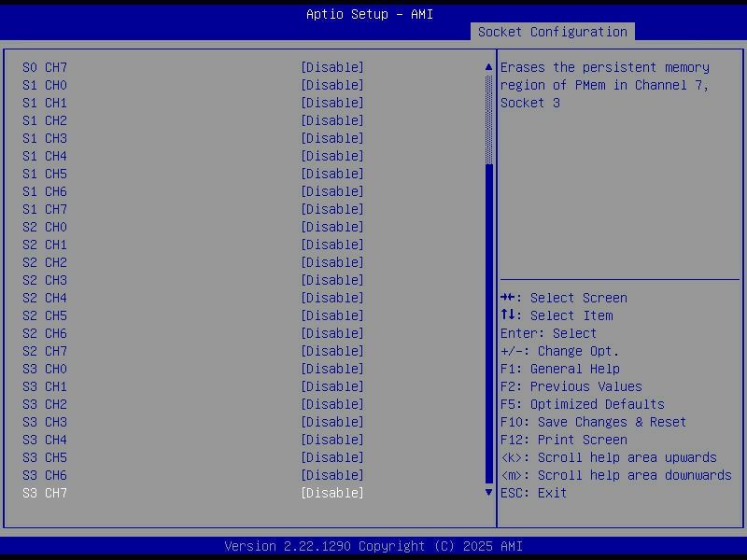The height and width of the screenshot is (560, 747).
Task: Open the S2 CH3 Disable option
Action: click(332, 280)
